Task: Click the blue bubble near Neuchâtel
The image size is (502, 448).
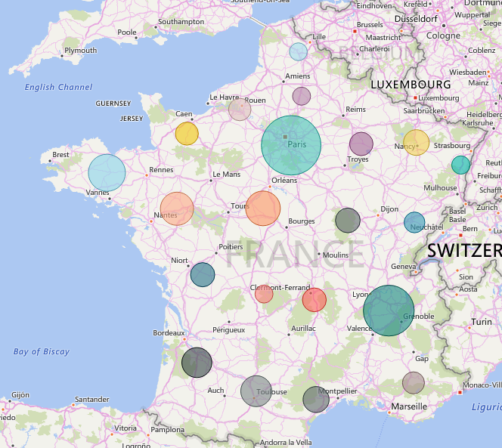Action: tap(414, 222)
